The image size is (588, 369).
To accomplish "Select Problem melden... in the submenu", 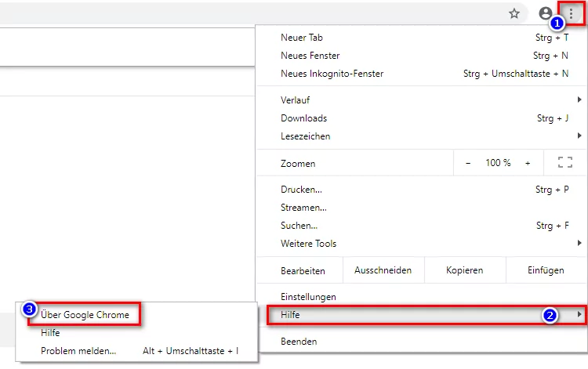I will pyautogui.click(x=78, y=351).
